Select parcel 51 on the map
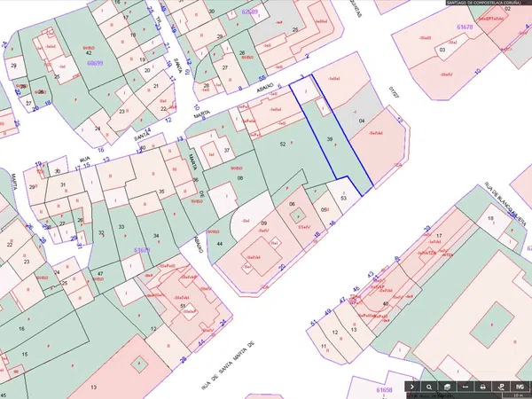Screen dimensions: 532x399 pyautogui.click(x=184, y=306)
